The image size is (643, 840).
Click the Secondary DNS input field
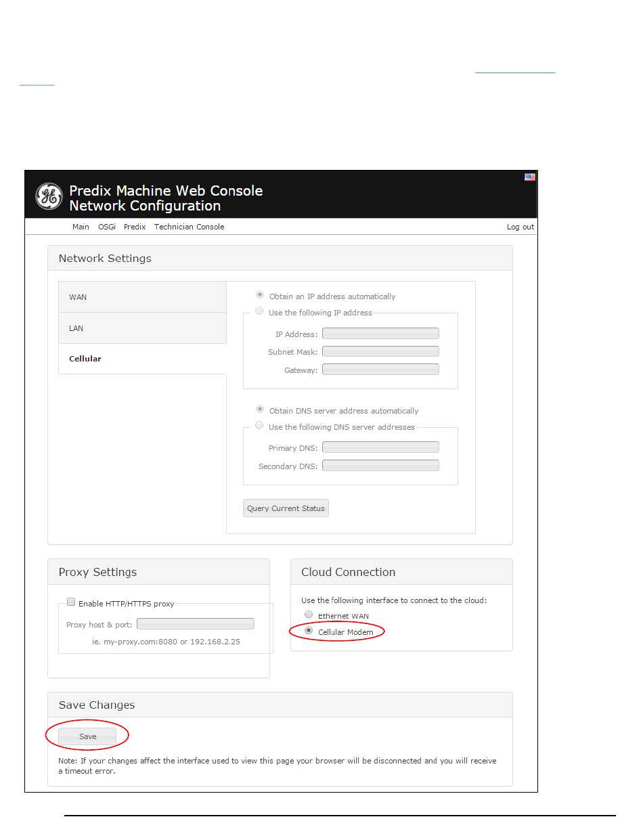[x=380, y=466]
